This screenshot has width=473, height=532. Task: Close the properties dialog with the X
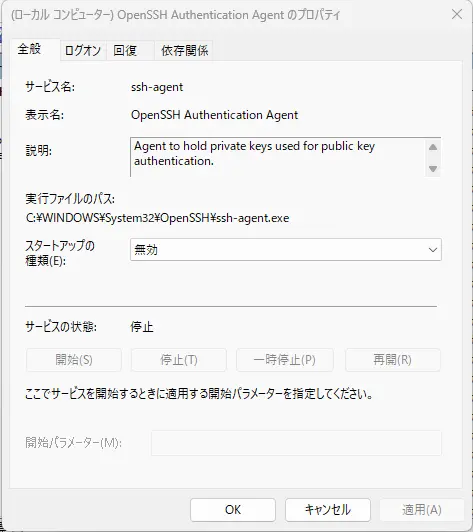pos(457,14)
